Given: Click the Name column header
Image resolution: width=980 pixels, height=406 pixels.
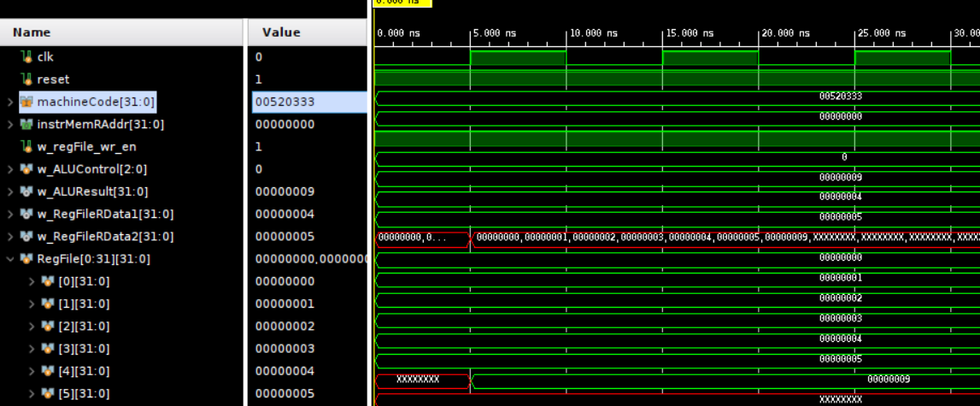Looking at the screenshot, I should click(x=121, y=32).
